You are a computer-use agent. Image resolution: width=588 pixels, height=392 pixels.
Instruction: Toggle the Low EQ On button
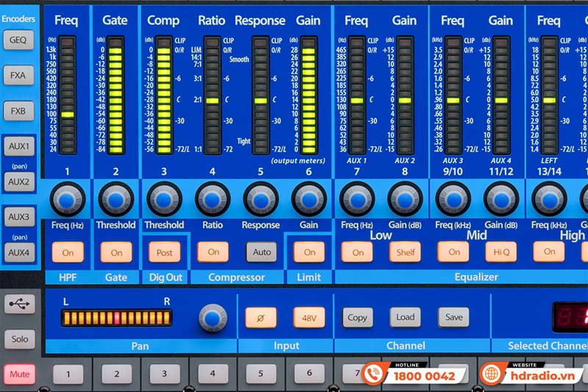(x=357, y=252)
